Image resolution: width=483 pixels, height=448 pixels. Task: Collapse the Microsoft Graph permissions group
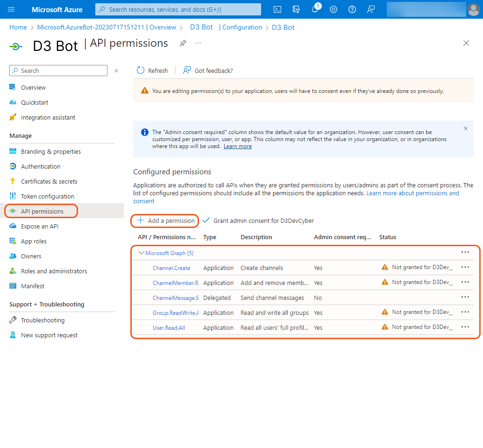[142, 253]
